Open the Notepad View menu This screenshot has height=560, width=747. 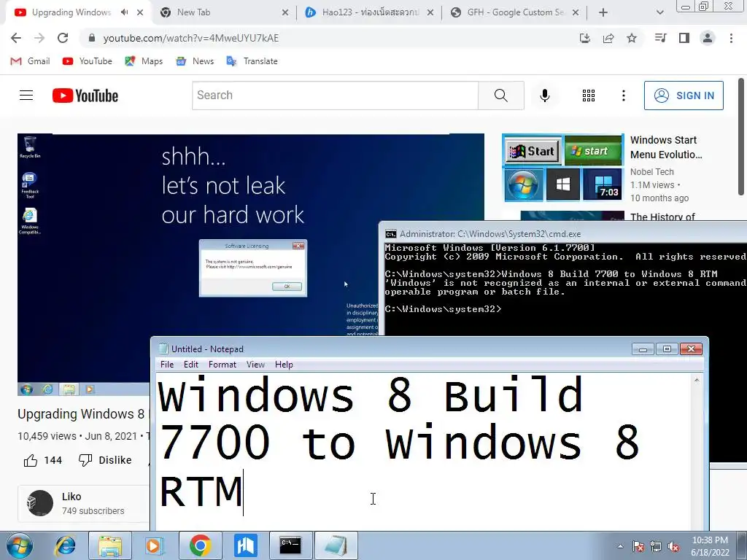[x=255, y=365]
